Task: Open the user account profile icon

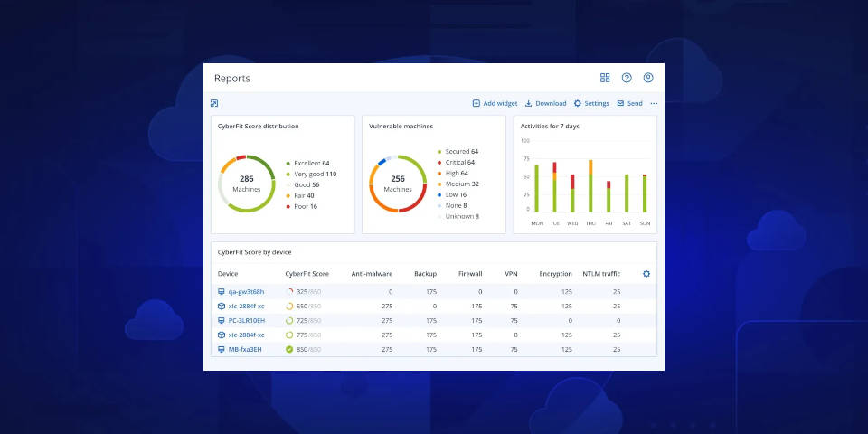Action: click(x=648, y=79)
